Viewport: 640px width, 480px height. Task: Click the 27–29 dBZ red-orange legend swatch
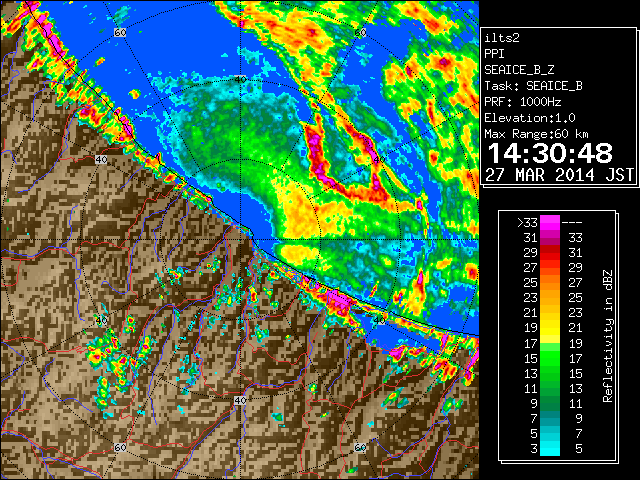(550, 268)
